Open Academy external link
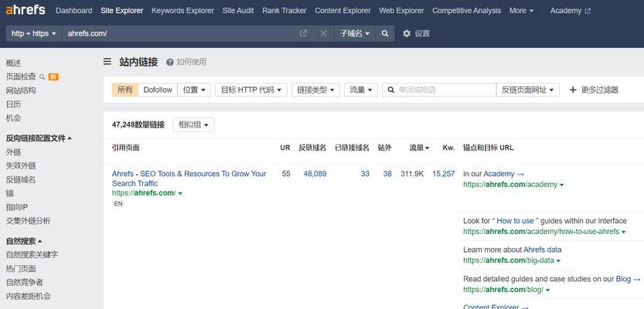Image resolution: width=644 pixels, height=309 pixels. [570, 11]
